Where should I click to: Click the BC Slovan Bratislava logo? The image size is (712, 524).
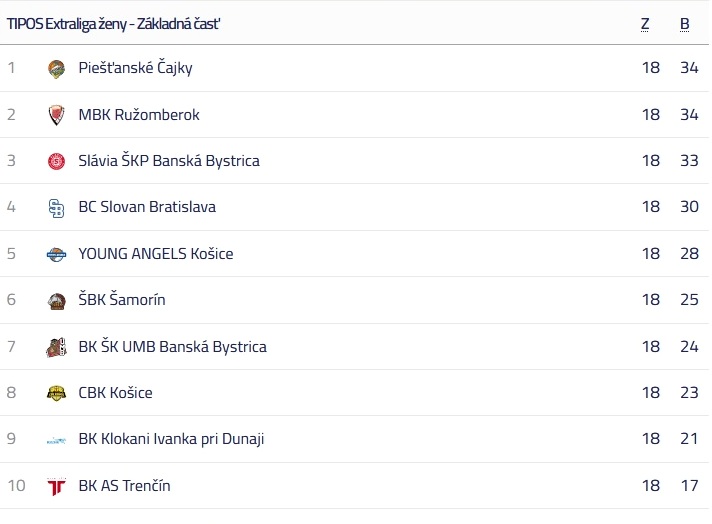point(56,208)
